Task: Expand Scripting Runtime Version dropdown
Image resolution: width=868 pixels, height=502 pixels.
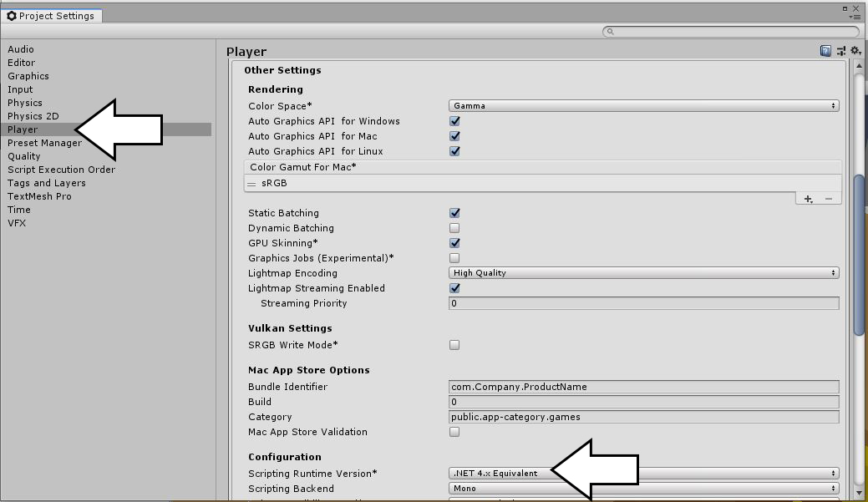Action: pyautogui.click(x=643, y=474)
